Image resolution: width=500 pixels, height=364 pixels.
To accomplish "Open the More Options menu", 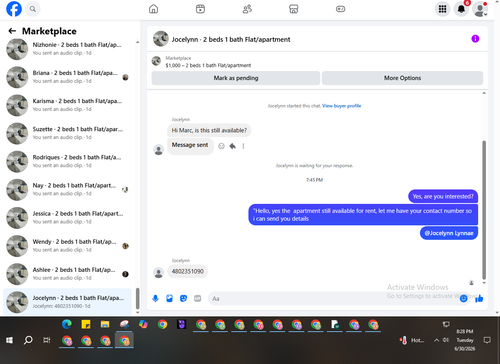I will point(402,78).
